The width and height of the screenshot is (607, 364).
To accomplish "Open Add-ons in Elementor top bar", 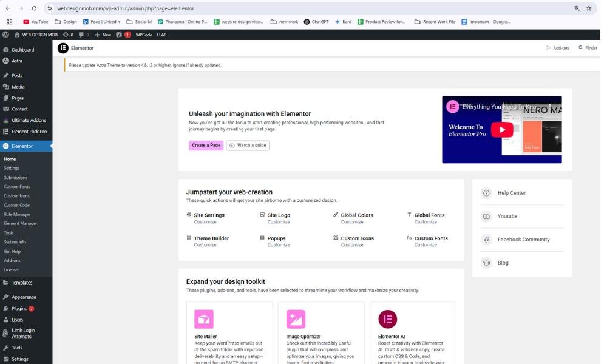I will (x=557, y=48).
